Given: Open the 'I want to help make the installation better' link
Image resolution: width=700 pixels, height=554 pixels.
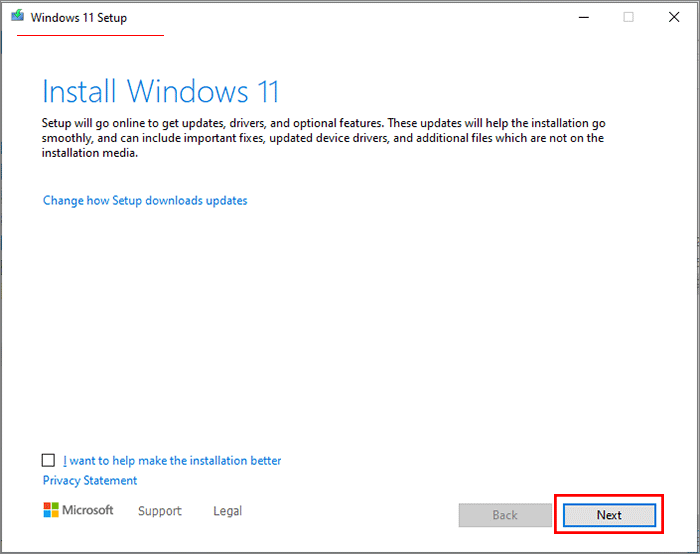Looking at the screenshot, I should tap(172, 461).
